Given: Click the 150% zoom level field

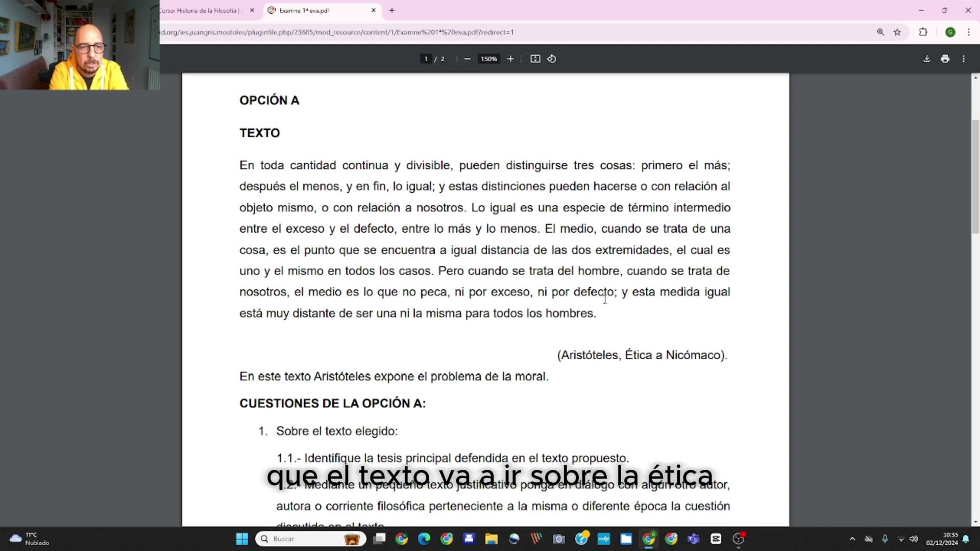Looking at the screenshot, I should click(488, 59).
